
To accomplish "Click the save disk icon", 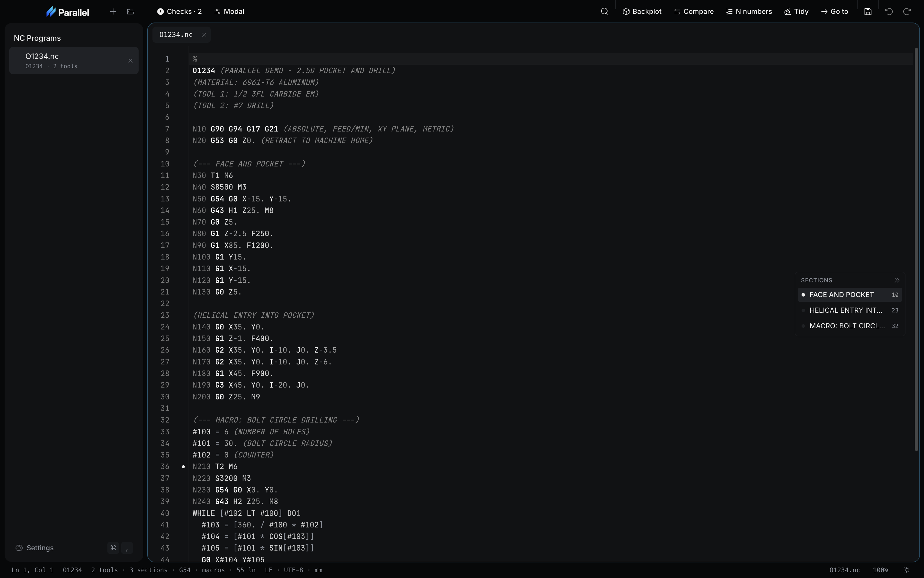I will [868, 12].
